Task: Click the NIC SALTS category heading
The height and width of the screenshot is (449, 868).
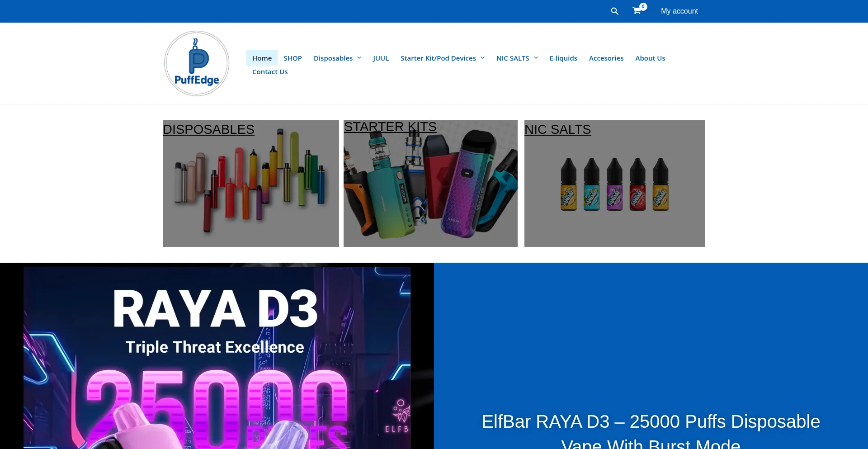Action: pos(557,129)
